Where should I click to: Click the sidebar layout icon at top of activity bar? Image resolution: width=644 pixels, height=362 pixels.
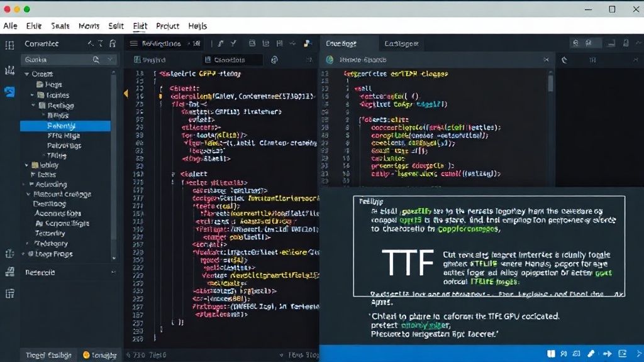9,45
